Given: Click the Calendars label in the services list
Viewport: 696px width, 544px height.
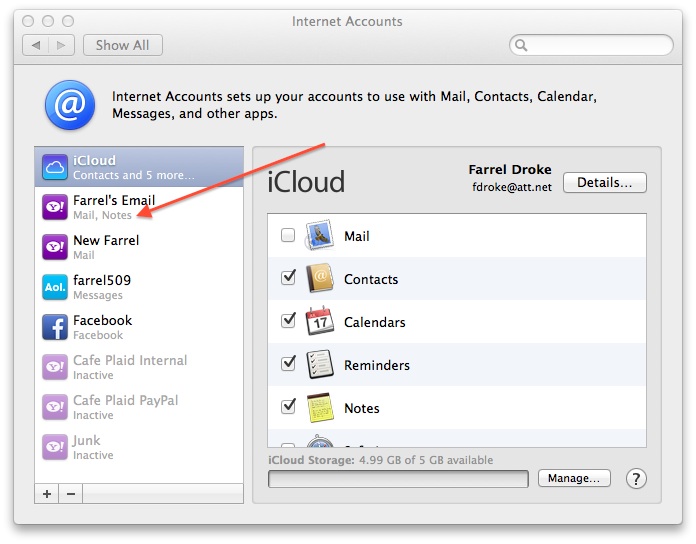Looking at the screenshot, I should [375, 322].
